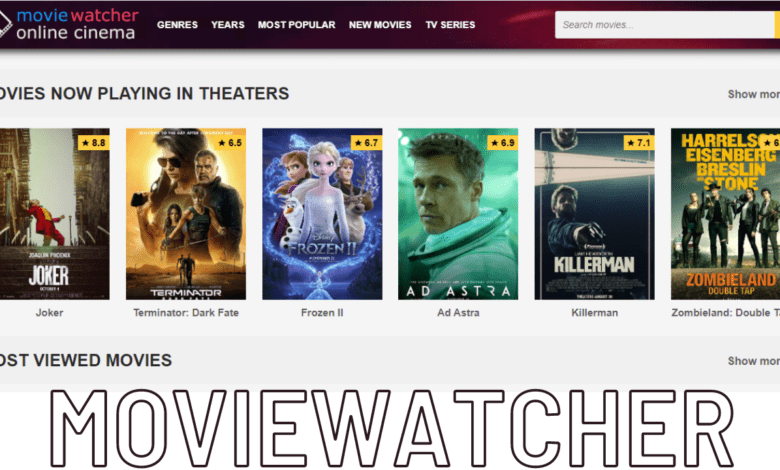Open the Frozen II poster

pyautogui.click(x=322, y=214)
